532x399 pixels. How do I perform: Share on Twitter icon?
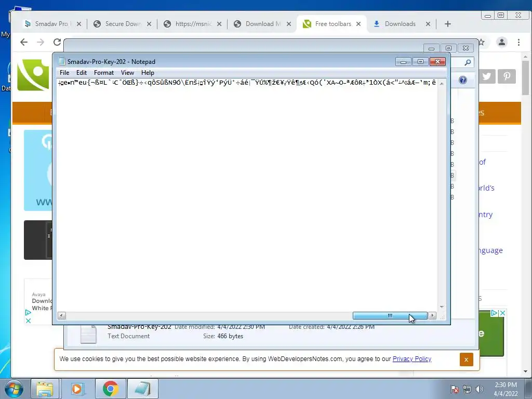[487, 76]
